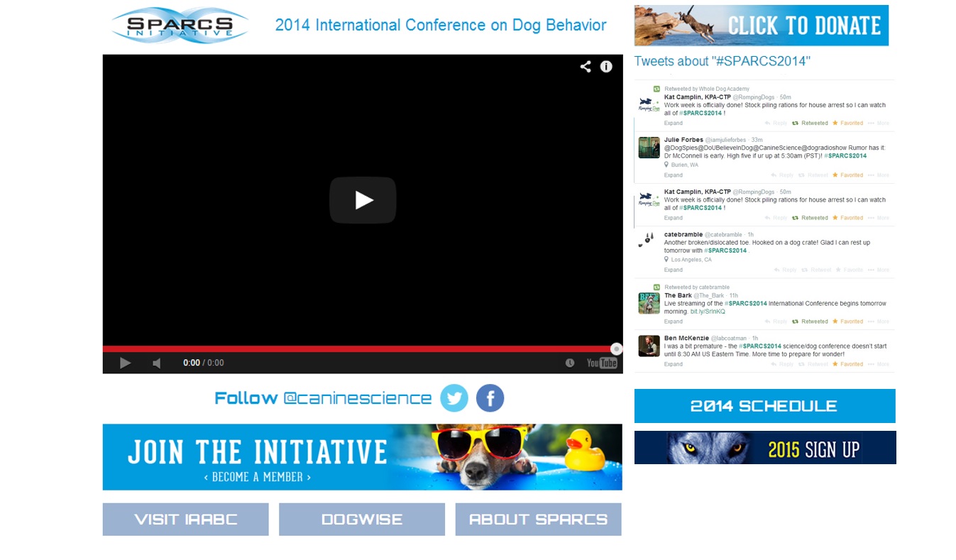Open the YouTube logo in the player bar
The width and height of the screenshot is (956, 560).
602,363
